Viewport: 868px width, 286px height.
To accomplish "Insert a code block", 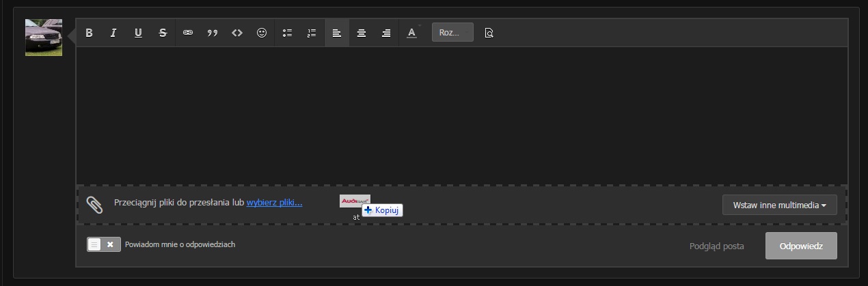I will (x=237, y=33).
